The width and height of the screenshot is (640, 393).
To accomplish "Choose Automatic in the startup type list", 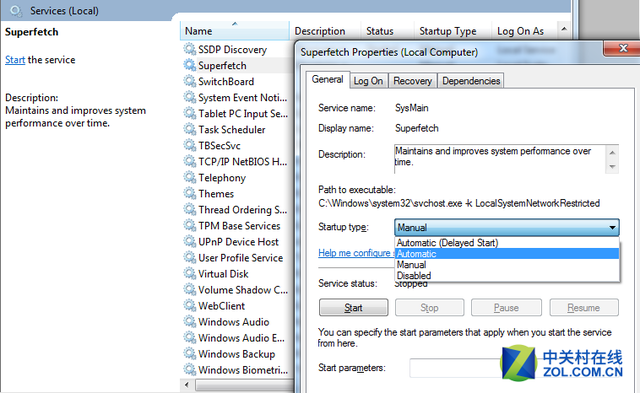I will click(x=507, y=253).
